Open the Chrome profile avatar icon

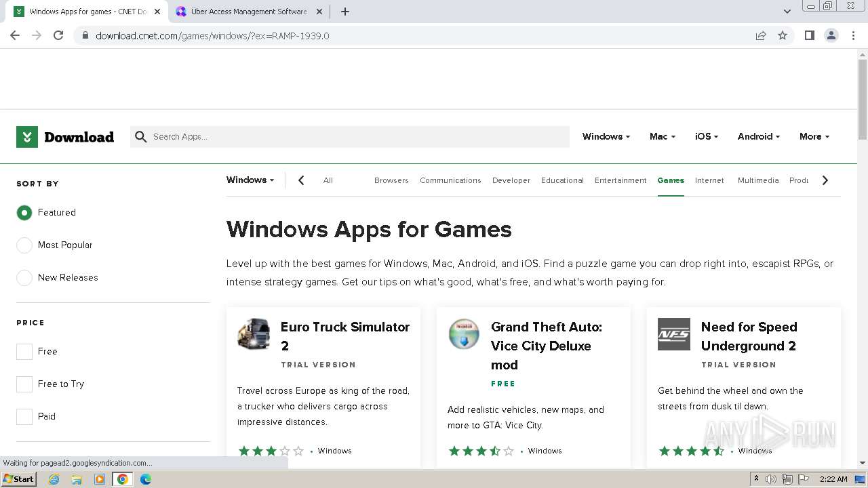[831, 35]
